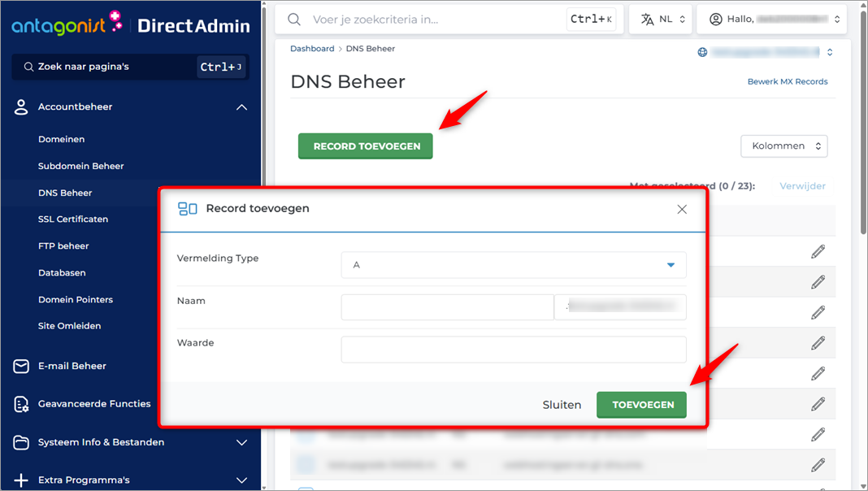The width and height of the screenshot is (868, 491).
Task: Open the Kolommen dropdown
Action: pos(783,146)
